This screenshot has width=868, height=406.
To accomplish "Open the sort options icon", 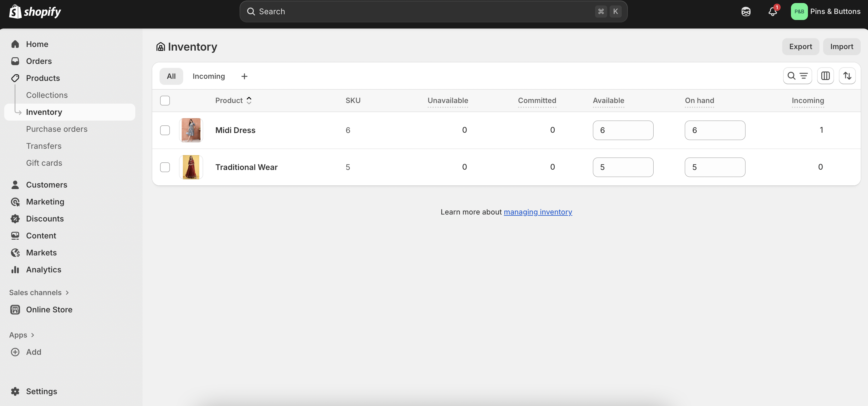I will pos(847,76).
